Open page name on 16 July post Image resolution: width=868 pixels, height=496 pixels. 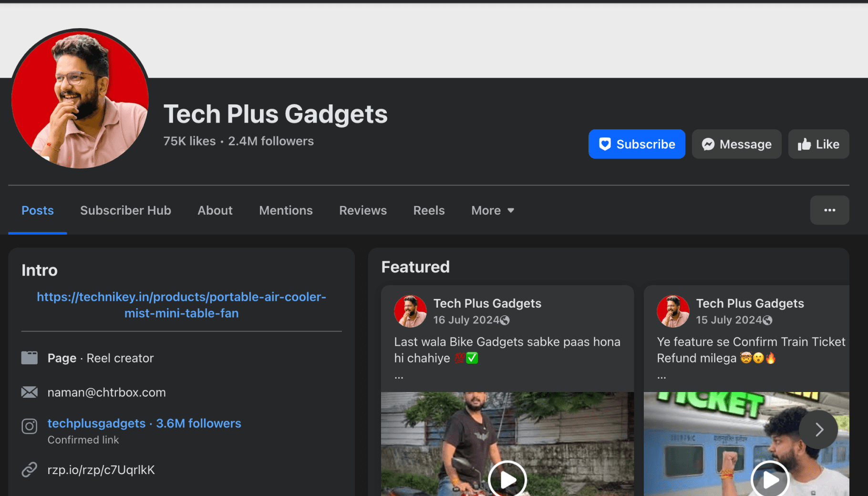[x=487, y=303]
